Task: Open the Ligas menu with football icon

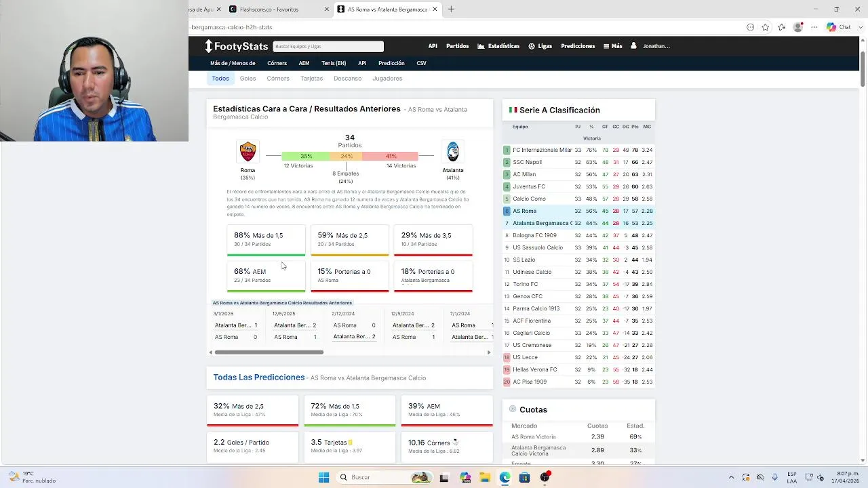Action: tap(540, 46)
